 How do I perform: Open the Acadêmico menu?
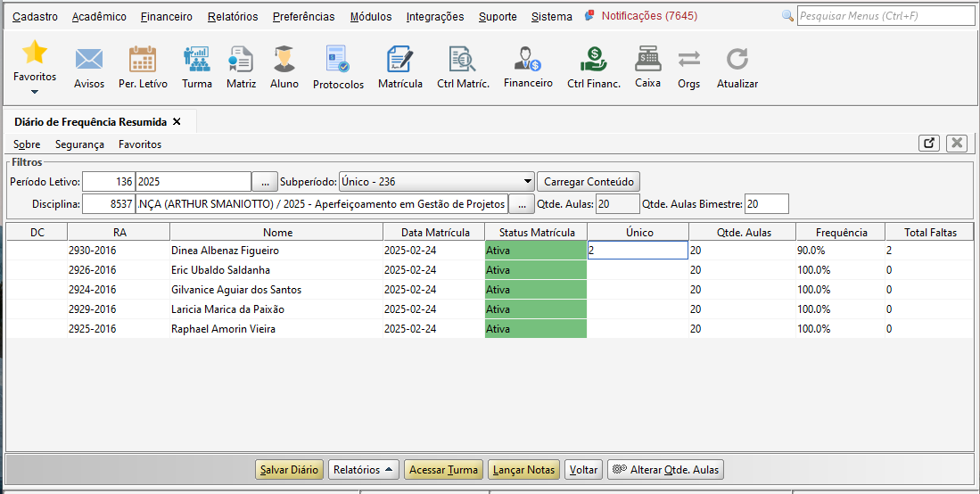click(99, 17)
